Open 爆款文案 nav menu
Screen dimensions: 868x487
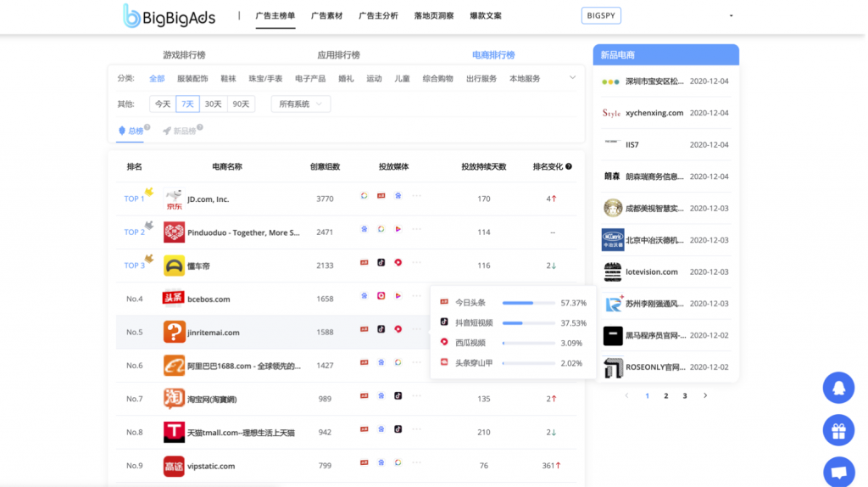pos(486,15)
